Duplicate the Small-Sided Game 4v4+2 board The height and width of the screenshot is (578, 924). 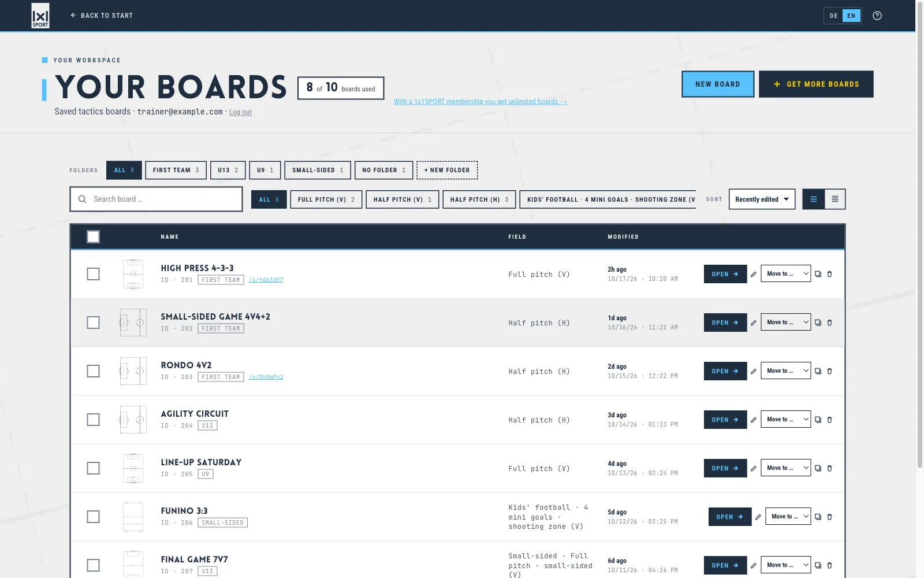[x=818, y=323]
